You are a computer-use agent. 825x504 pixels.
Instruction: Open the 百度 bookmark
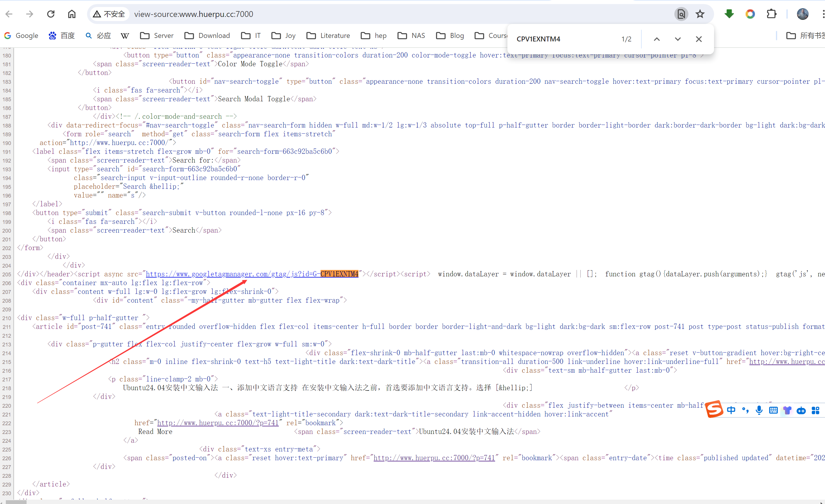click(x=62, y=36)
